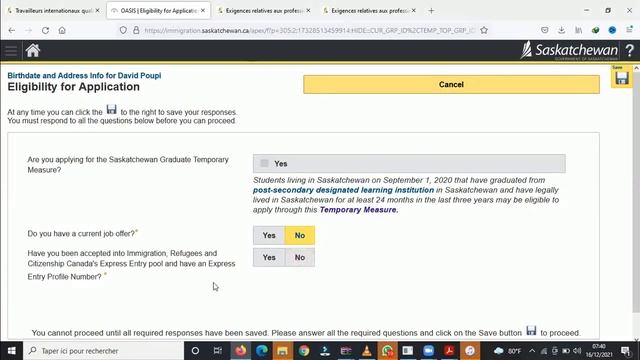Open Cortana circle on the taskbar
Viewport: 640px width, 360px height.
pos(195,351)
